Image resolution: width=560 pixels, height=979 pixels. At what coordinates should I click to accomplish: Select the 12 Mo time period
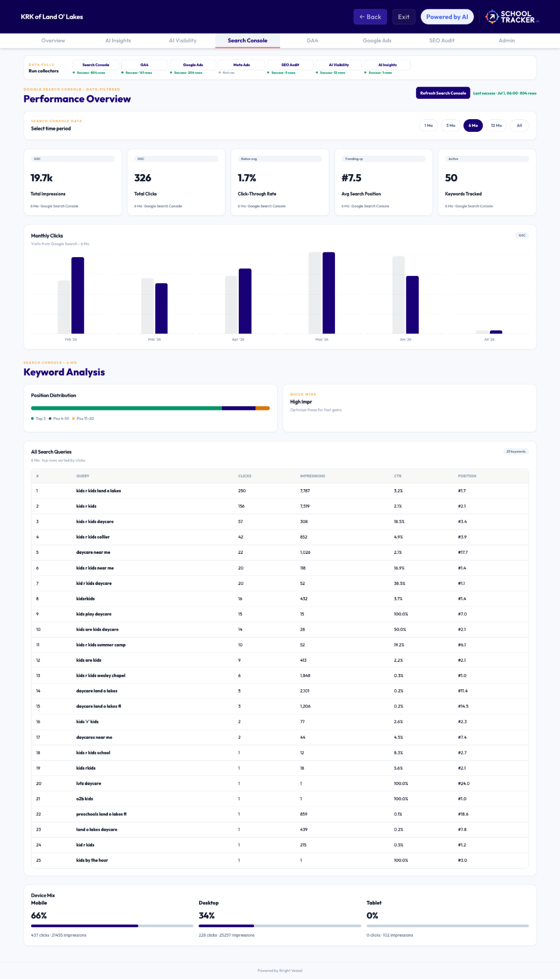tap(496, 125)
